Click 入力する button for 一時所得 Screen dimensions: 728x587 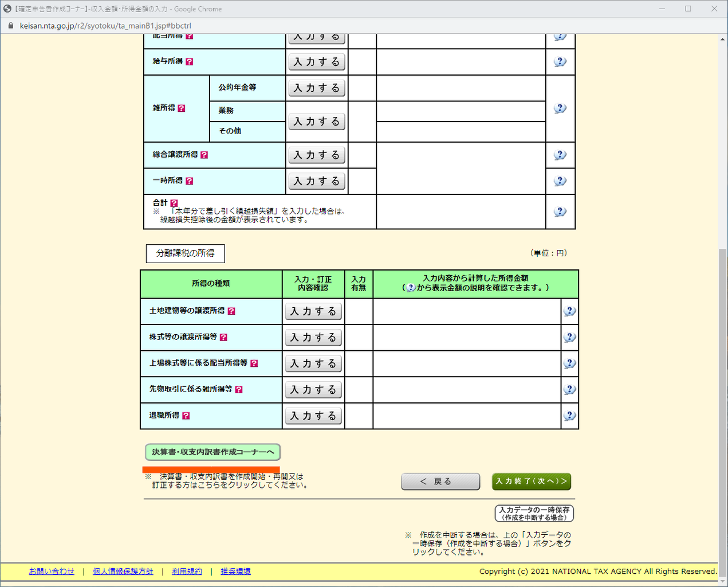coord(317,181)
